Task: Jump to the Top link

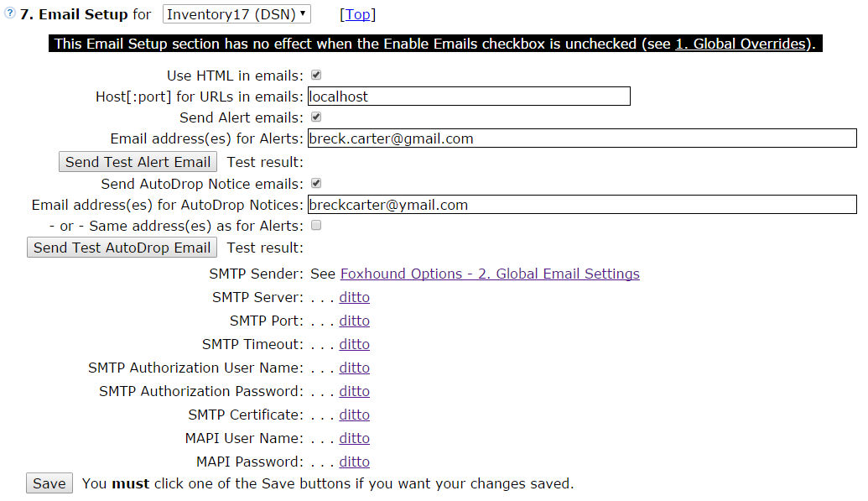Action: [x=357, y=14]
